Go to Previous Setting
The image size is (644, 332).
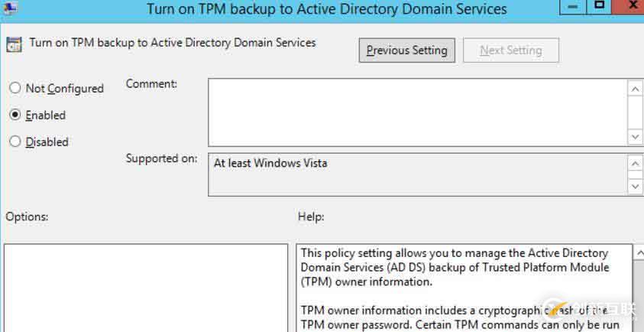click(406, 50)
